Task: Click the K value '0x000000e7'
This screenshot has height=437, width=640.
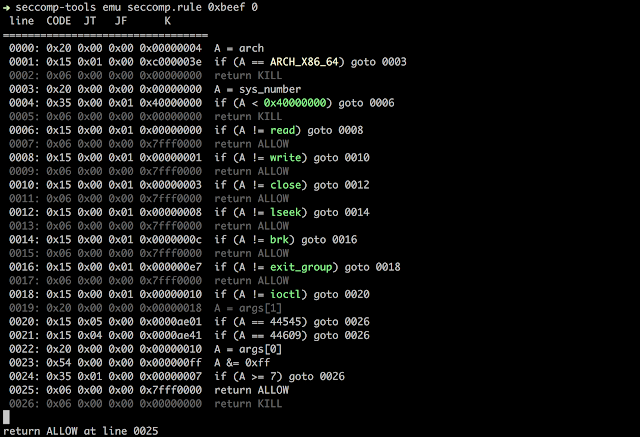Action: [x=171, y=267]
